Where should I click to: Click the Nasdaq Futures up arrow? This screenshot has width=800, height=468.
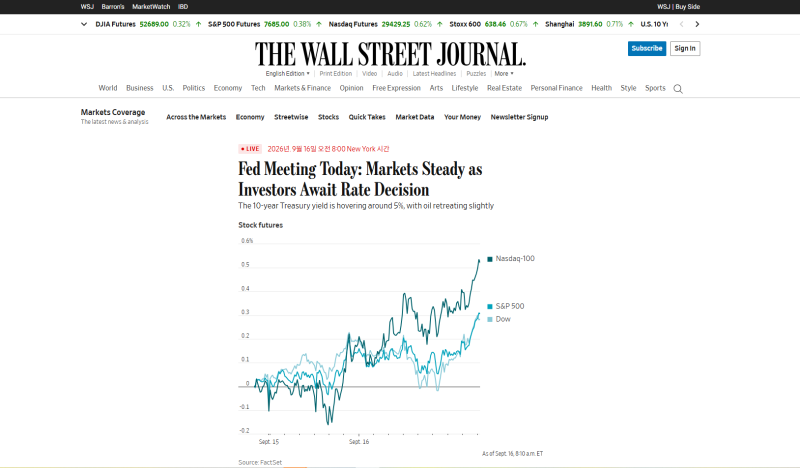pos(440,24)
